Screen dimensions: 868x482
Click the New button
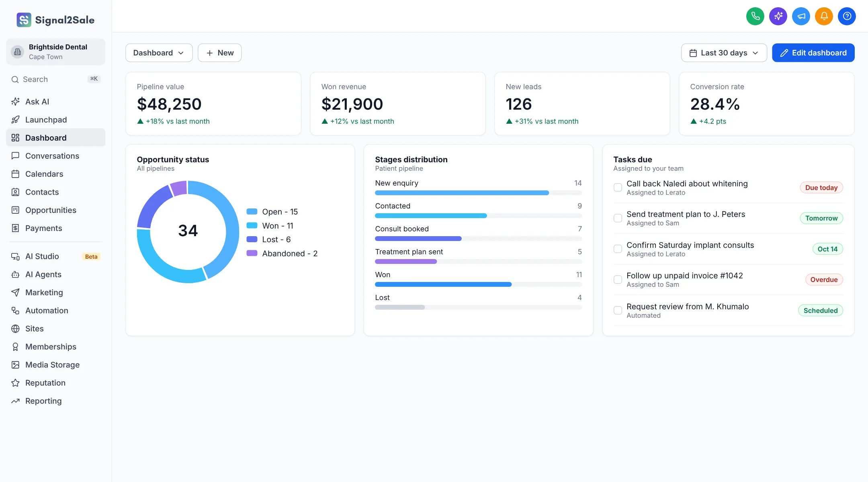click(219, 53)
